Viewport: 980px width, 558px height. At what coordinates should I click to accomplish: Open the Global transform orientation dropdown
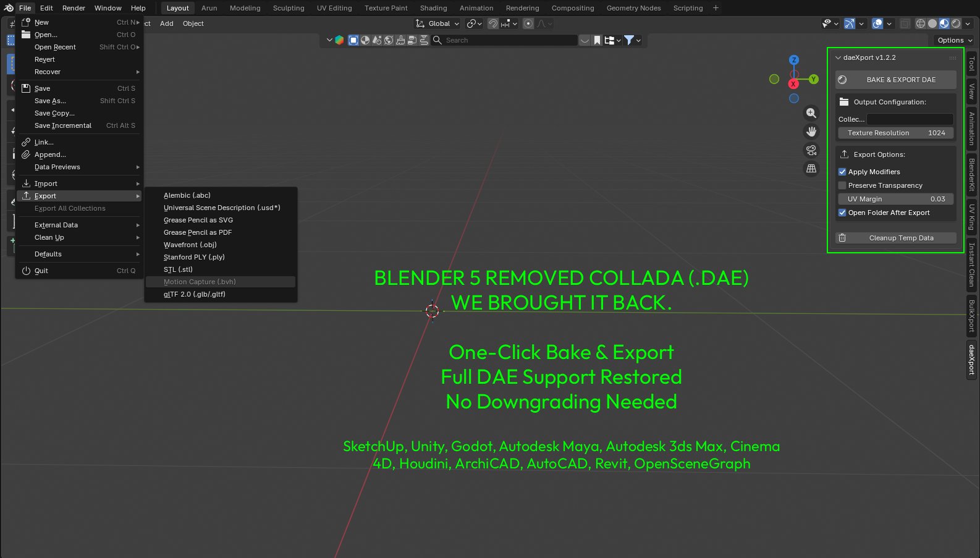[x=437, y=23]
